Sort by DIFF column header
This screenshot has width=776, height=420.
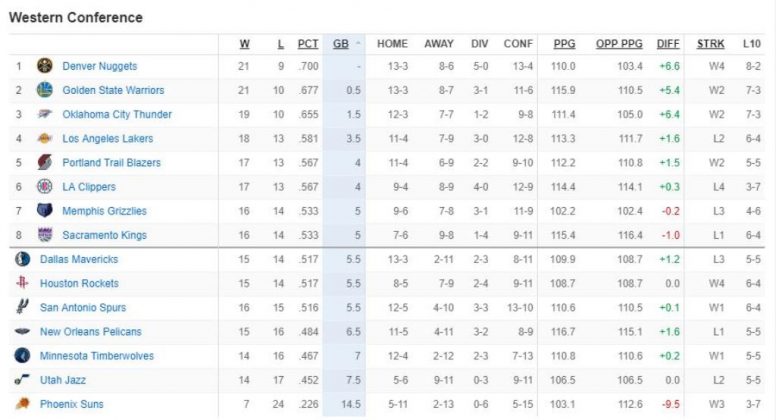coord(668,44)
